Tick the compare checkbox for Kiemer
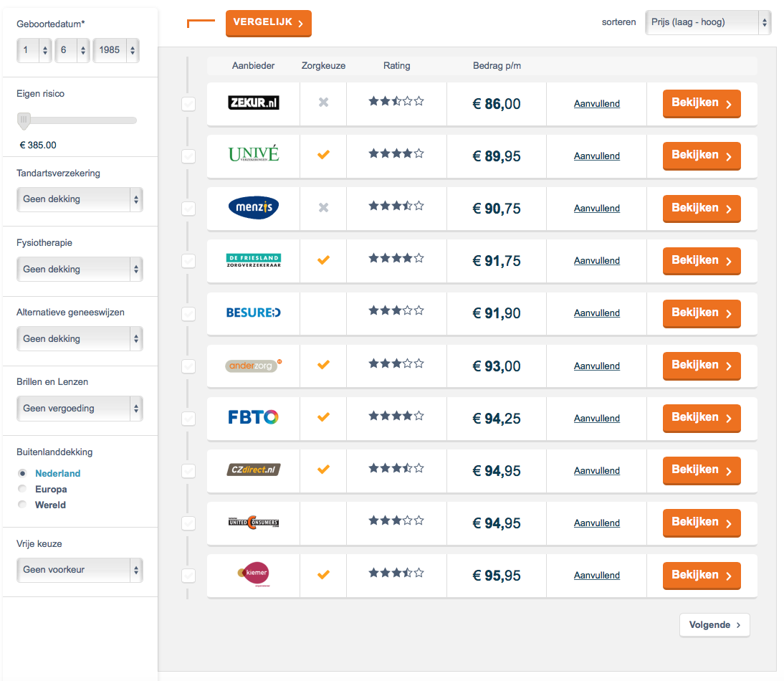 pyautogui.click(x=188, y=576)
